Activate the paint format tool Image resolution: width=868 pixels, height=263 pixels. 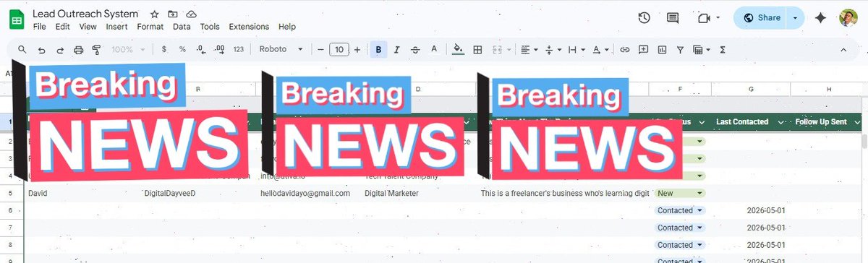point(96,50)
